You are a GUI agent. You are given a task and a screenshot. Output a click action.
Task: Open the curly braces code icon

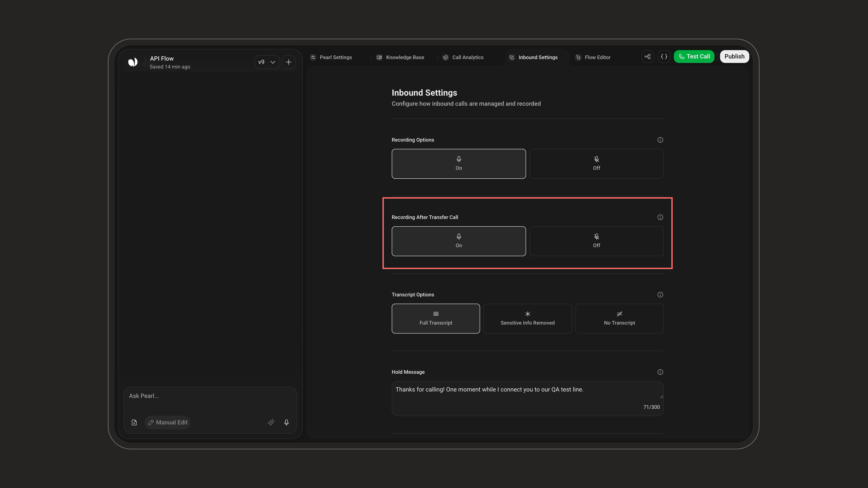point(664,57)
